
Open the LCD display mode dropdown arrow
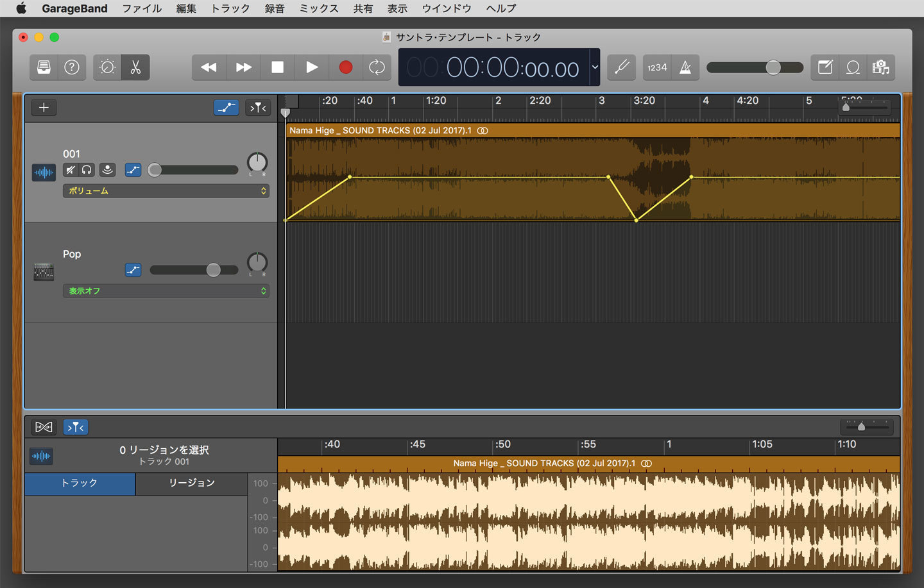pos(595,67)
